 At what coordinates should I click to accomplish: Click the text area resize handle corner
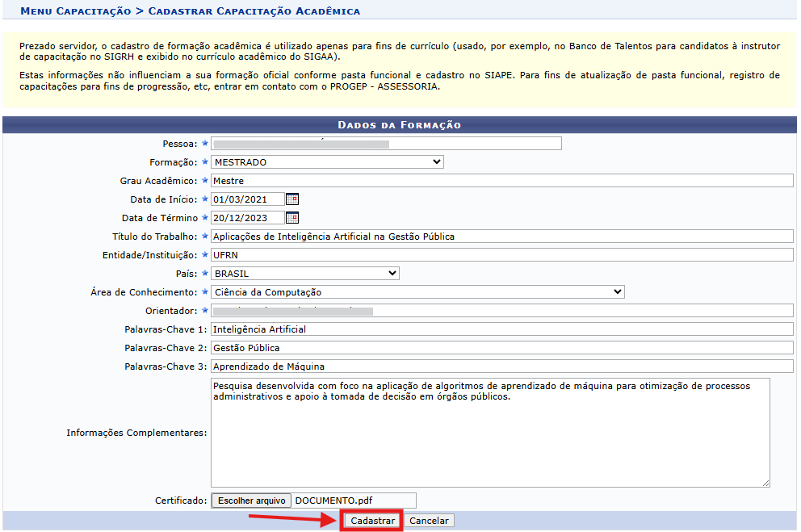765,483
